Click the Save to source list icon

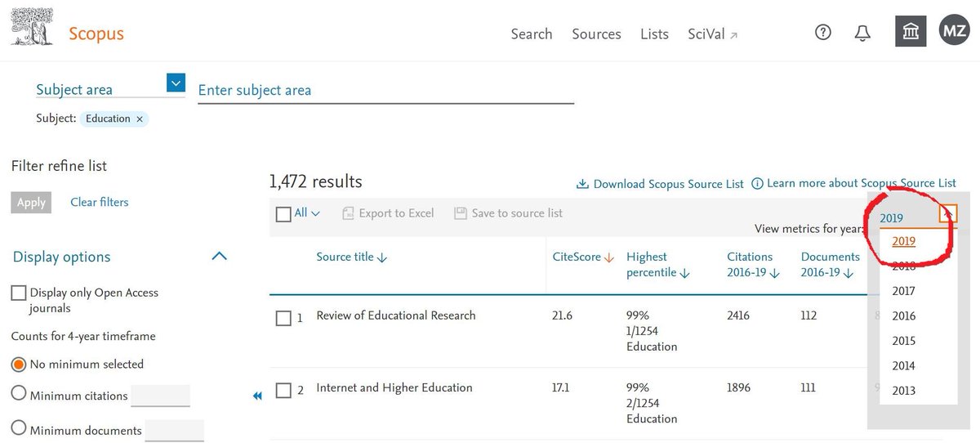pos(461,213)
